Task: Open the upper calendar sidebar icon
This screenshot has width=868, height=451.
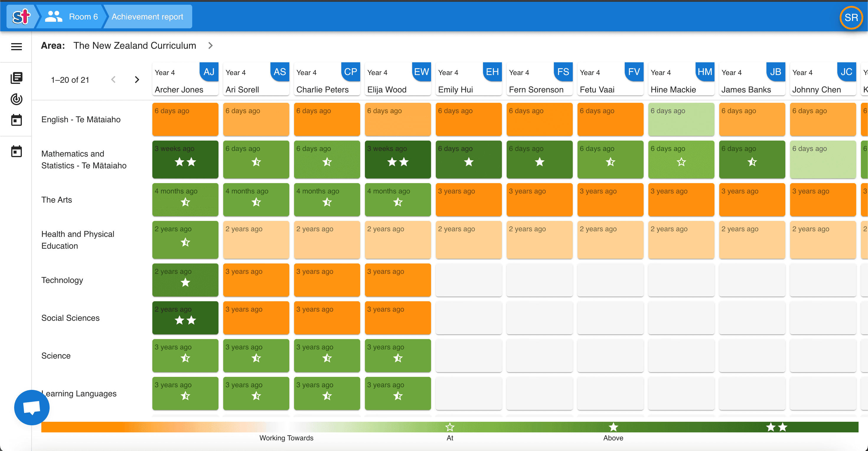Action: (x=16, y=120)
